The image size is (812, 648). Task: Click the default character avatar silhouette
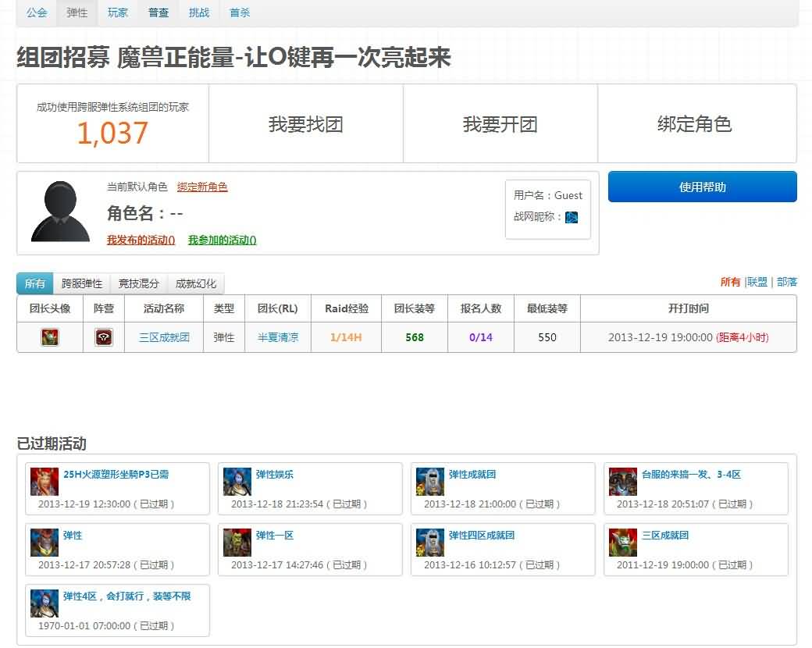click(x=61, y=212)
